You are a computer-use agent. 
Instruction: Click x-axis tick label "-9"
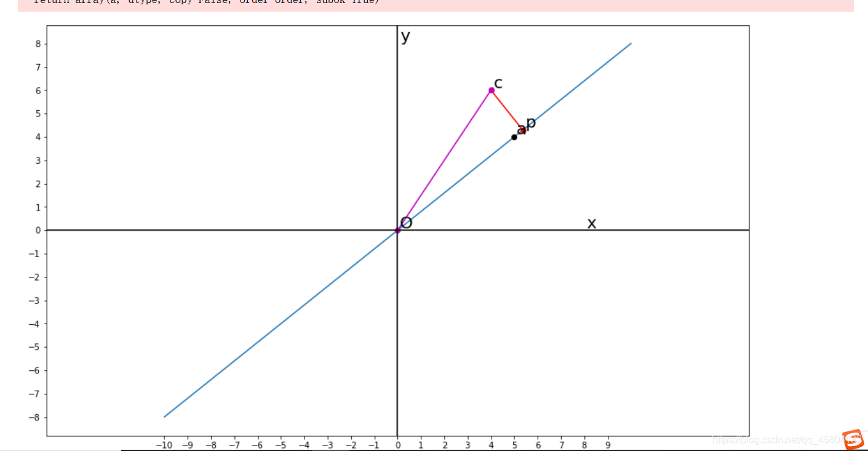pyautogui.click(x=187, y=445)
